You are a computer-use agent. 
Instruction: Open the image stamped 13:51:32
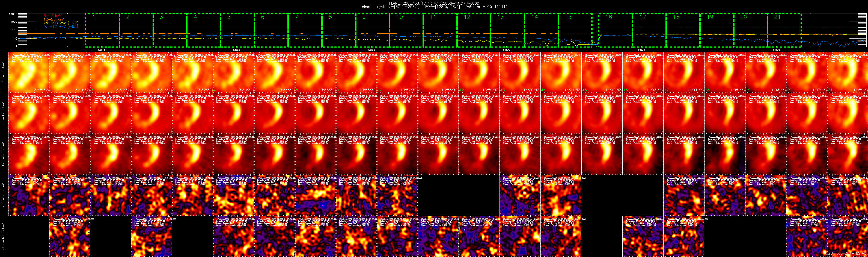[x=152, y=72]
